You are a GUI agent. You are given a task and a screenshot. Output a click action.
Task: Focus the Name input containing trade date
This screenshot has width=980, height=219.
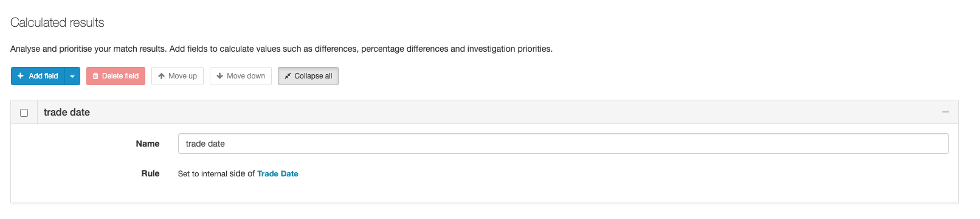(x=563, y=144)
